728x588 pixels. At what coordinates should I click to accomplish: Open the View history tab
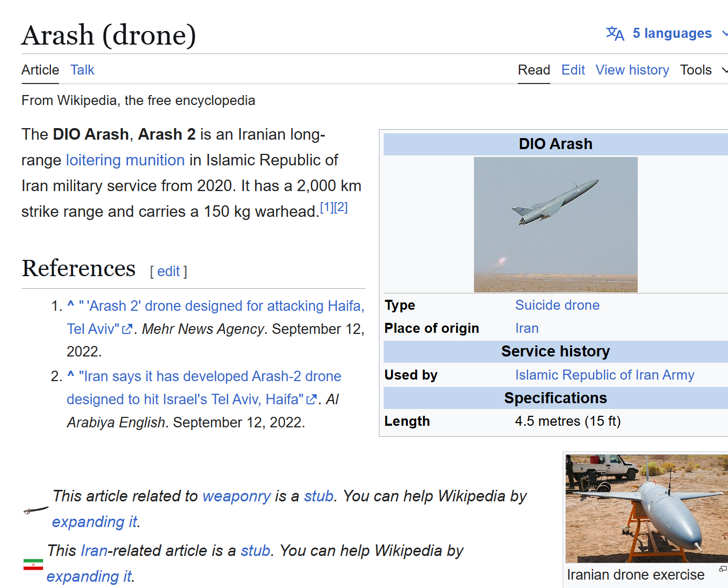click(x=632, y=70)
